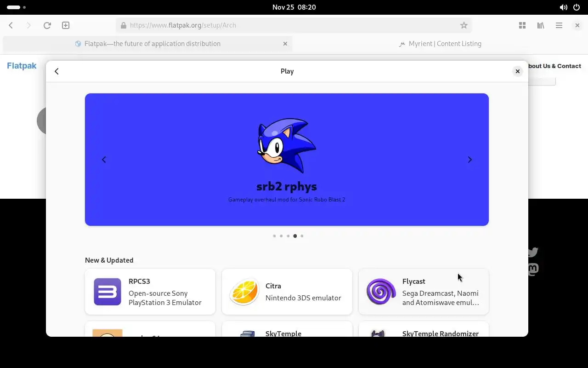The height and width of the screenshot is (368, 588).
Task: Open the SkyTemple Randomizer title
Action: [441, 333]
